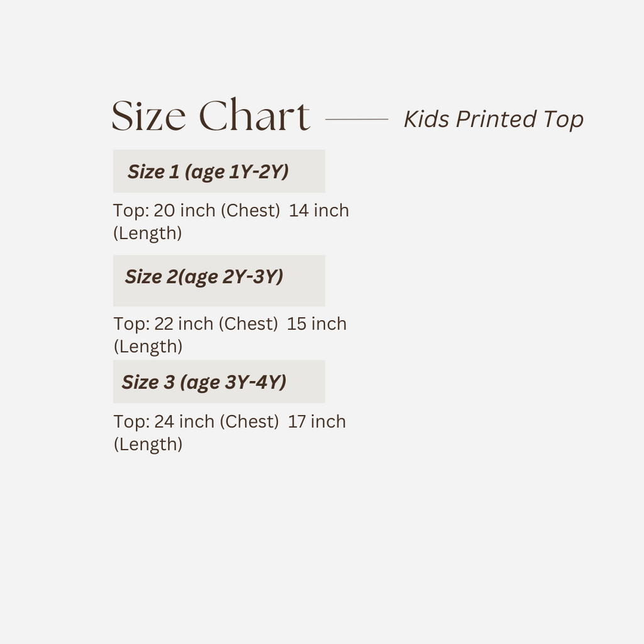Click the word "Chart" in the main heading
Screen dimensions: 644x644
point(254,116)
